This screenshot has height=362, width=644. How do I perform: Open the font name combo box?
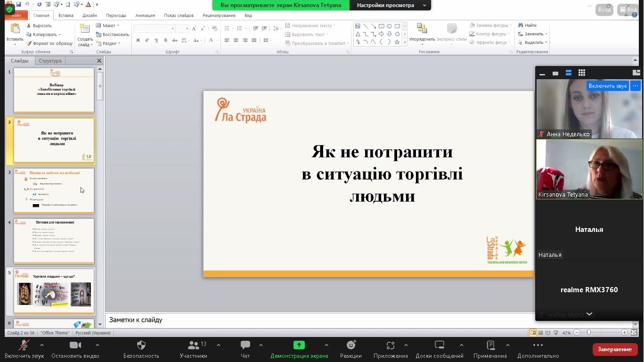(x=154, y=29)
